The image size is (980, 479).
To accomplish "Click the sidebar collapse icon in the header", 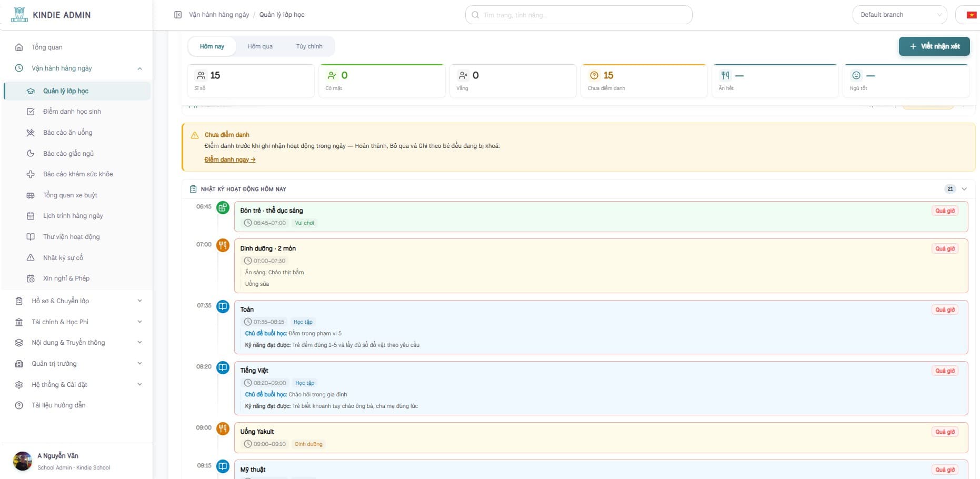I will pyautogui.click(x=178, y=15).
